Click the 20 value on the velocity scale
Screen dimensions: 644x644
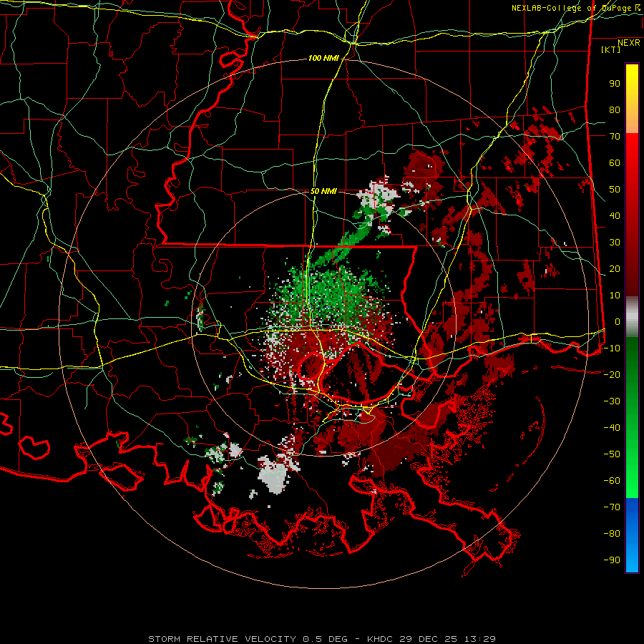click(x=615, y=269)
